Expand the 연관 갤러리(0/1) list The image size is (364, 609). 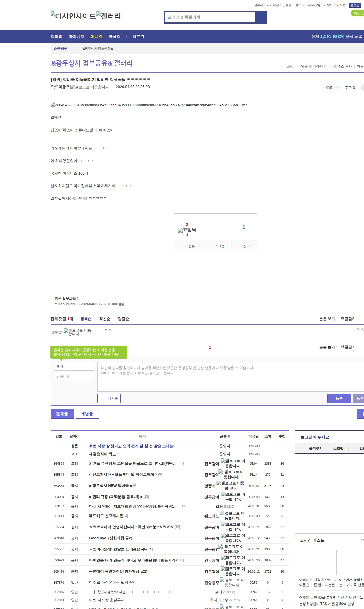(x=314, y=66)
